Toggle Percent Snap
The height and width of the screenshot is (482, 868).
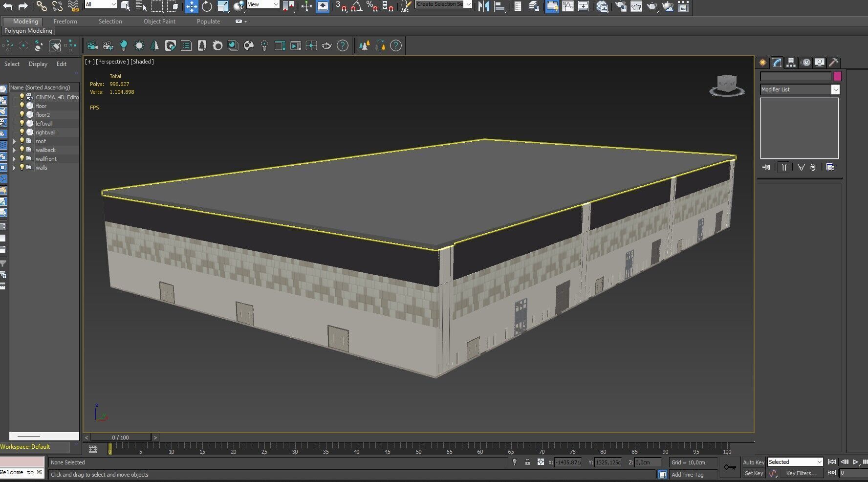372,6
